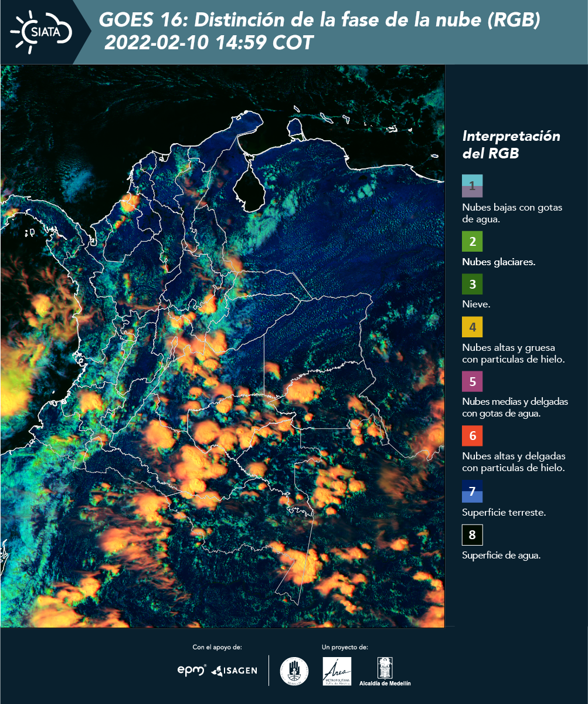Click the "Nieve." legend label

[x=476, y=305]
